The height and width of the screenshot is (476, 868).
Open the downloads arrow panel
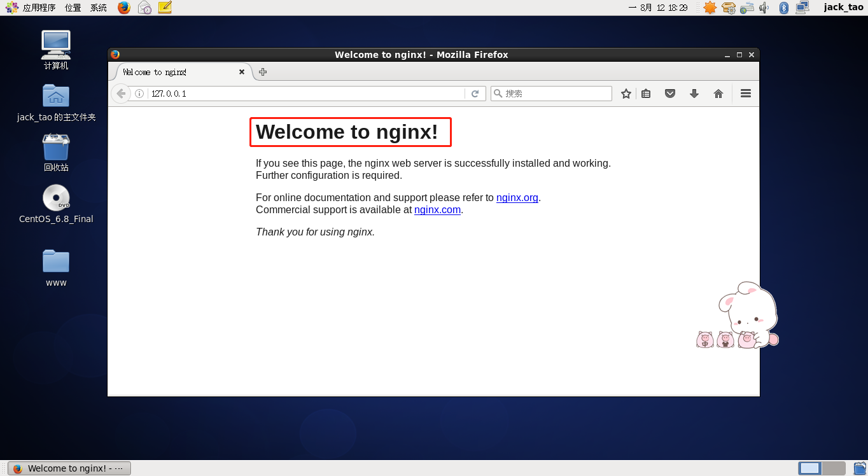694,94
